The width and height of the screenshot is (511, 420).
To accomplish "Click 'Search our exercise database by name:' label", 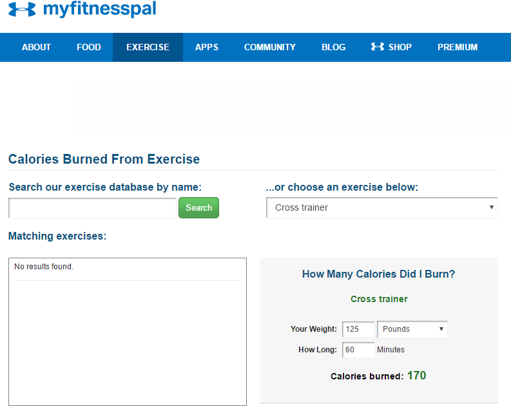I will coord(105,187).
